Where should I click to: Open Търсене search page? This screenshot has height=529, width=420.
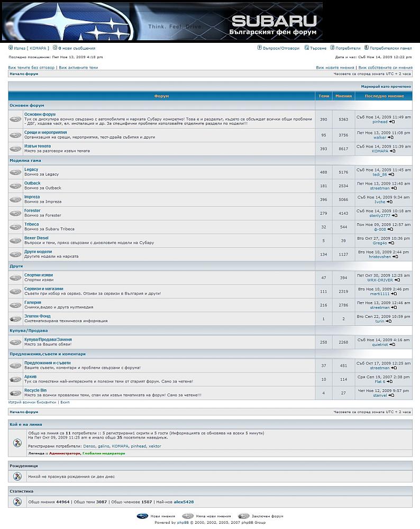[x=318, y=48]
